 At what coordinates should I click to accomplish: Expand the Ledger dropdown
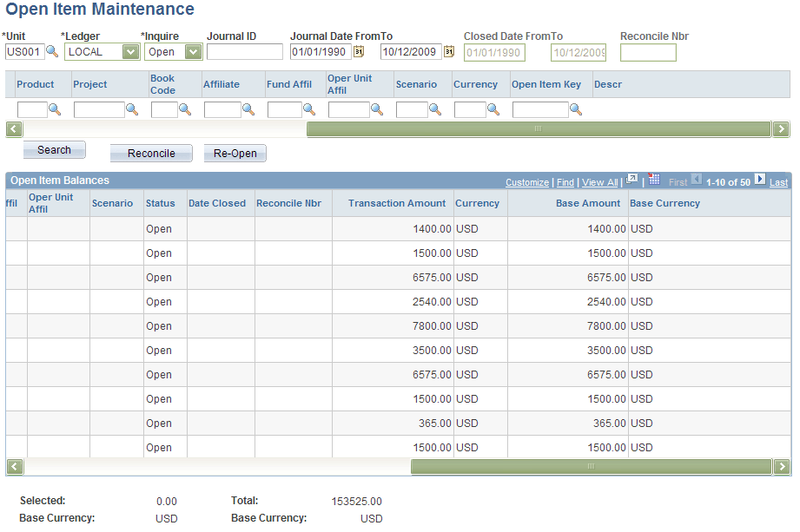pos(130,52)
